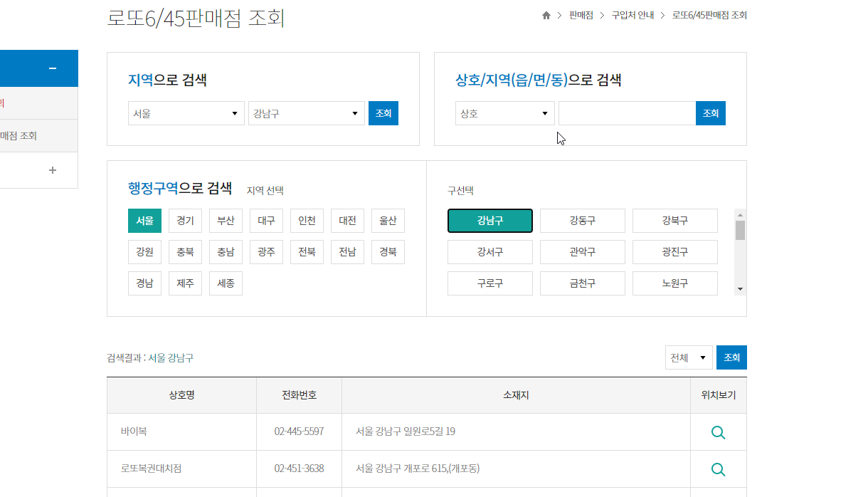Select 강북구 district button
The image size is (868, 497).
point(675,221)
